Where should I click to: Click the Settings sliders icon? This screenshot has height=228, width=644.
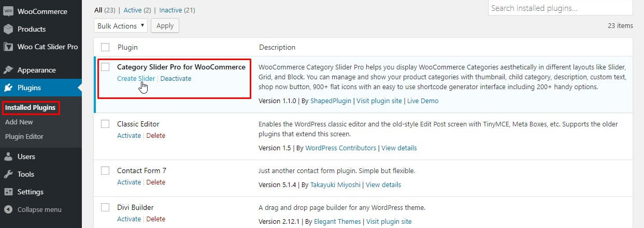(x=8, y=192)
